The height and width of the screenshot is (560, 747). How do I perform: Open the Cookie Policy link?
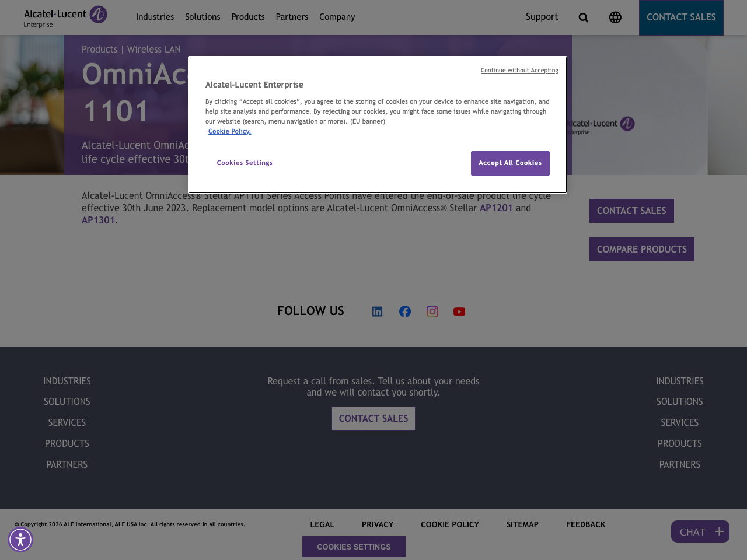tap(229, 131)
